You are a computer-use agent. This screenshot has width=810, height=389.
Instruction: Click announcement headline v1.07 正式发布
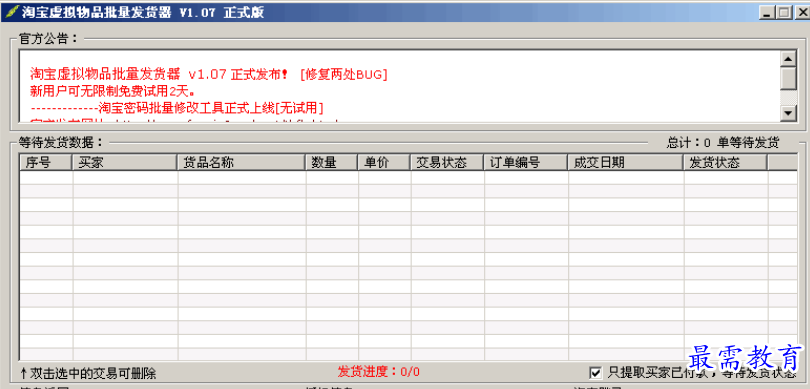coord(209,74)
